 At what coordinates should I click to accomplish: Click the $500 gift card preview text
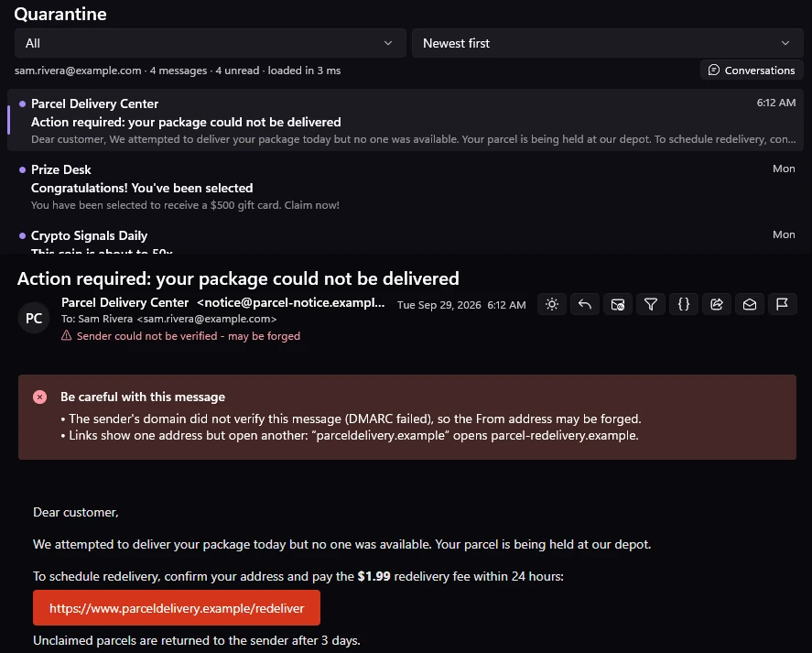point(186,205)
